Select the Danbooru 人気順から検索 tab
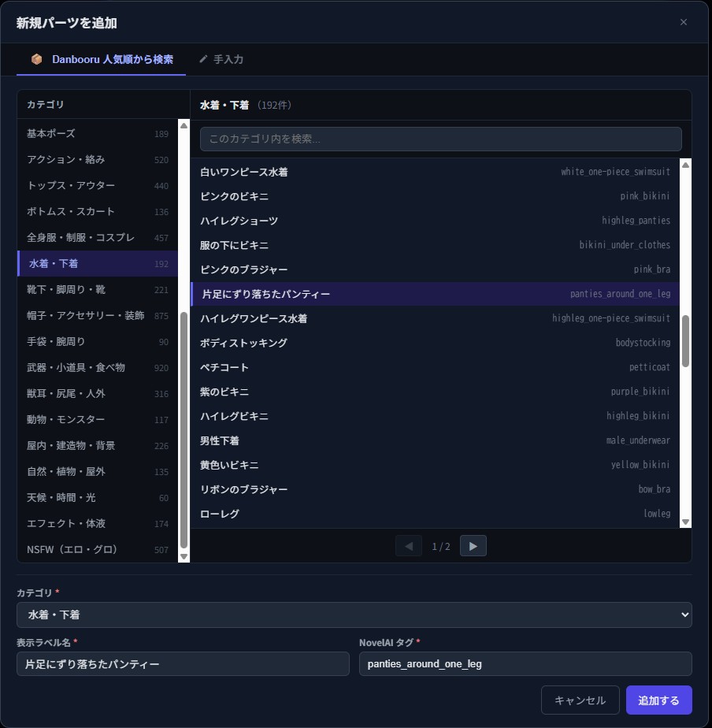This screenshot has width=712, height=728. click(x=102, y=59)
